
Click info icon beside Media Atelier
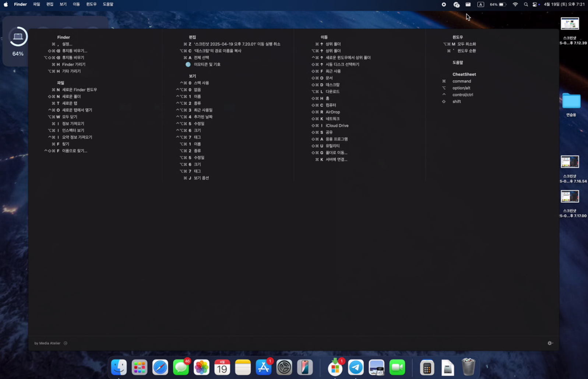pyautogui.click(x=66, y=343)
